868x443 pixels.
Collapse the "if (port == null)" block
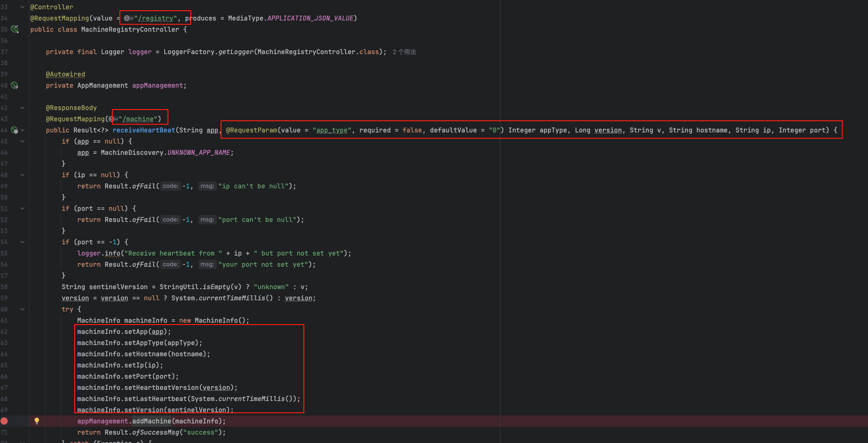coord(22,208)
